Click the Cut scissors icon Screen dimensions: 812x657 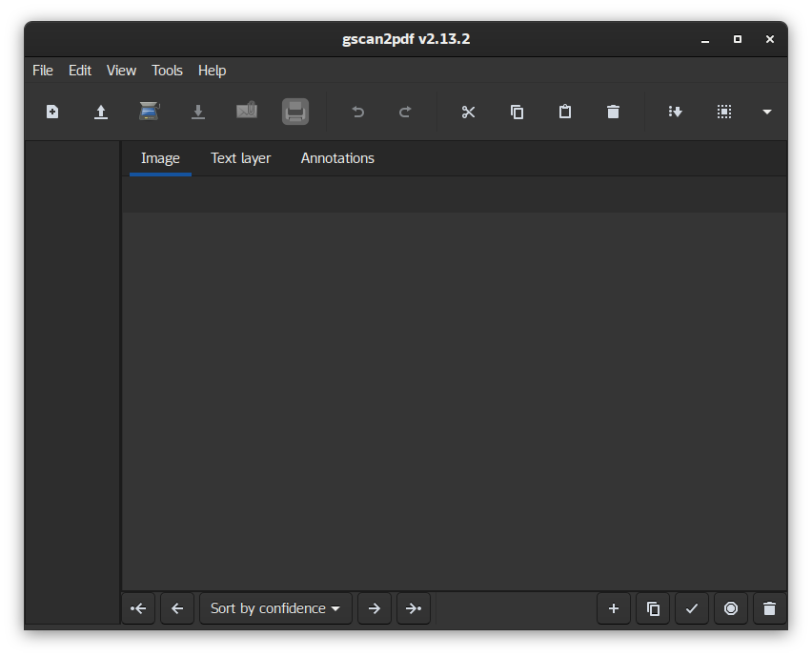point(468,112)
